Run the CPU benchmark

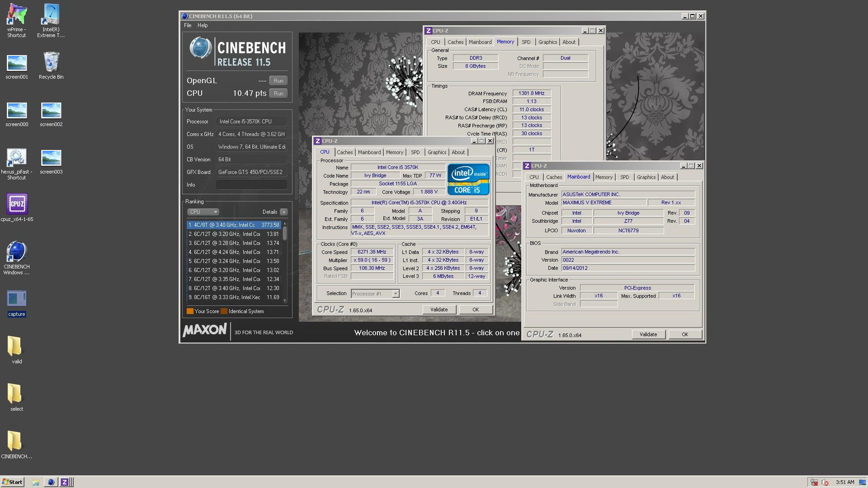[278, 94]
